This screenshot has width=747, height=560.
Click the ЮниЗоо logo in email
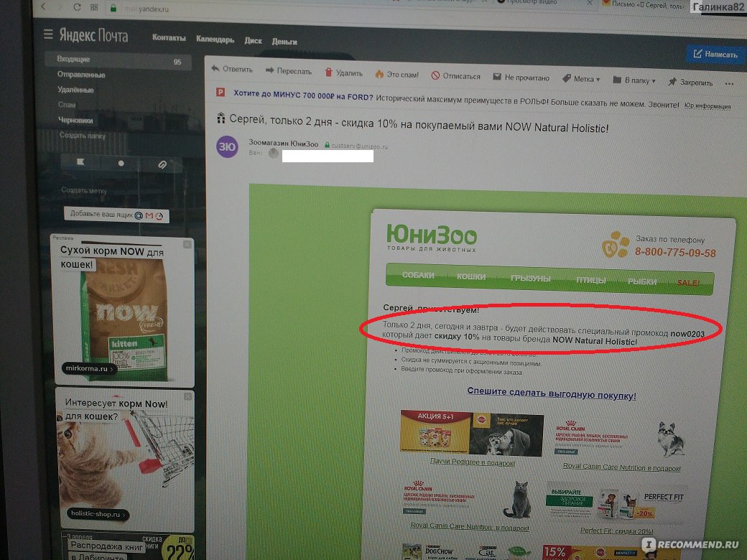(431, 237)
